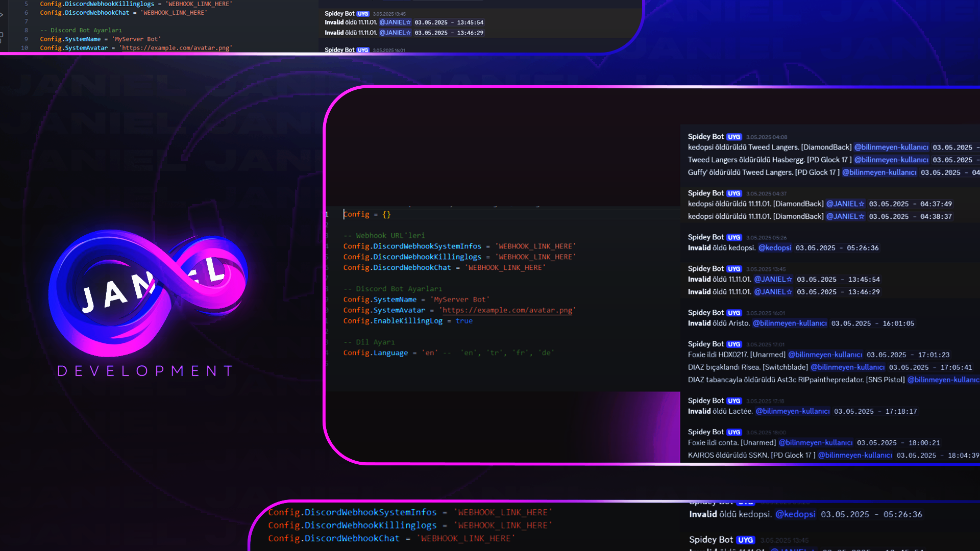Click the UYG badge on Spidey Bot 16:01 message in center panel
The image size is (980, 551).
click(734, 313)
